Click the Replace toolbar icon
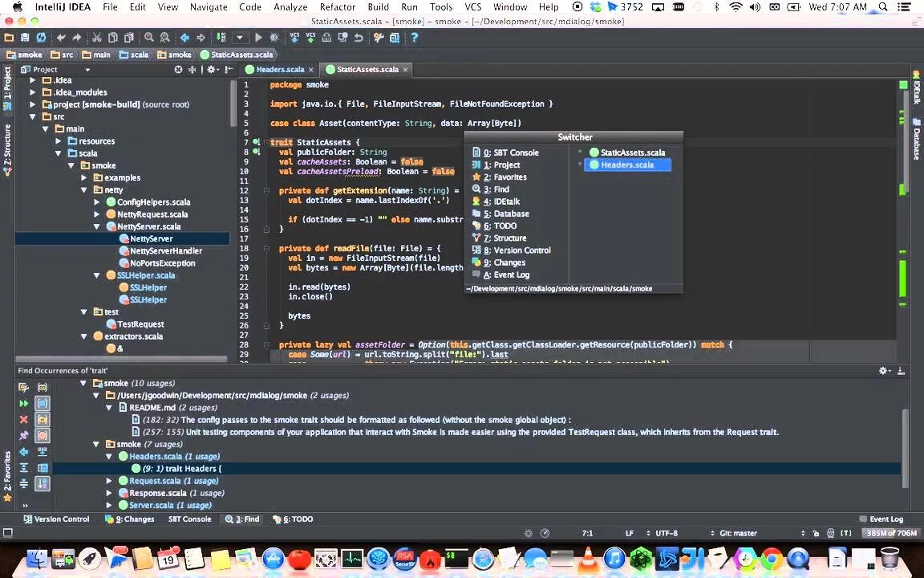 point(165,38)
